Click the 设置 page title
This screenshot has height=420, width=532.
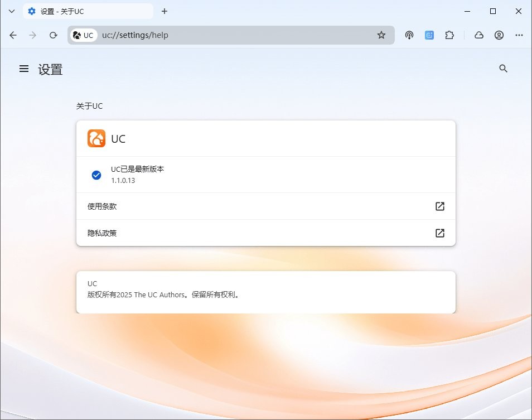coord(50,70)
